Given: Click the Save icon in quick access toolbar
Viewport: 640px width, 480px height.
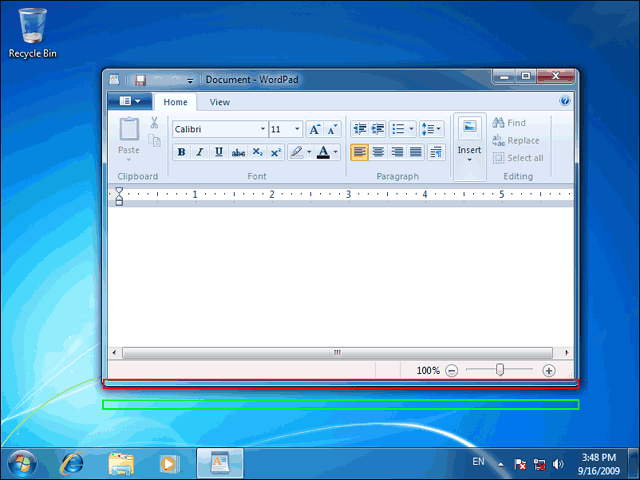Looking at the screenshot, I should [x=140, y=80].
